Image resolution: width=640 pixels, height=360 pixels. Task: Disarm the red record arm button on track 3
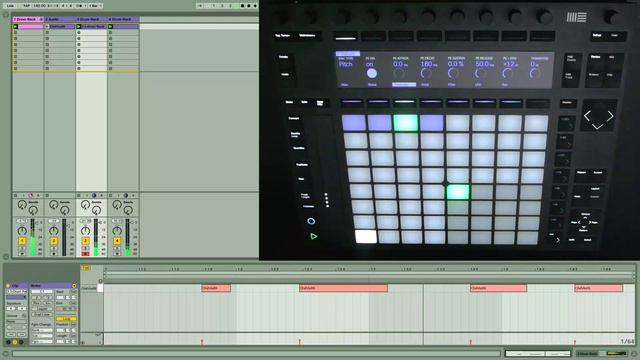point(85,254)
